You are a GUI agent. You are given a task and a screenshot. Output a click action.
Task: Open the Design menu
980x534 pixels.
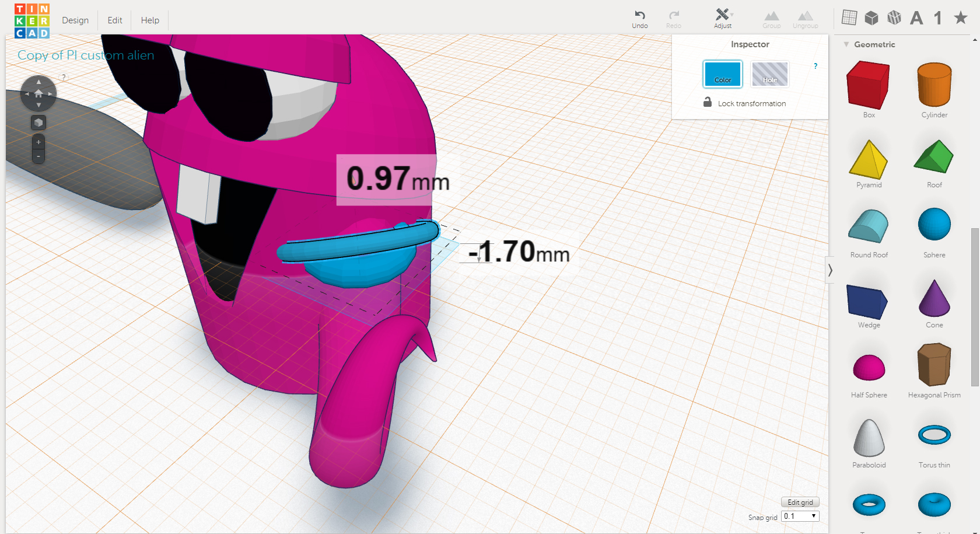click(75, 20)
